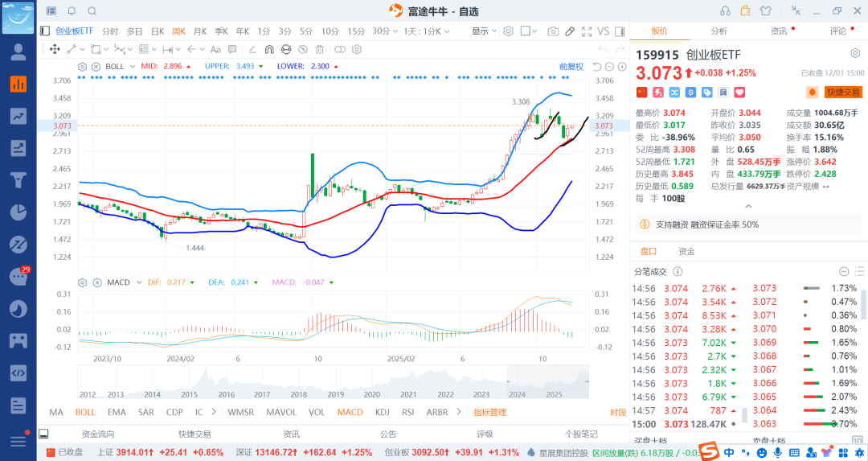Screen dimensions: 868x461
Task: Open the bar-chart watchlist icon in sidebar
Action: click(x=18, y=84)
